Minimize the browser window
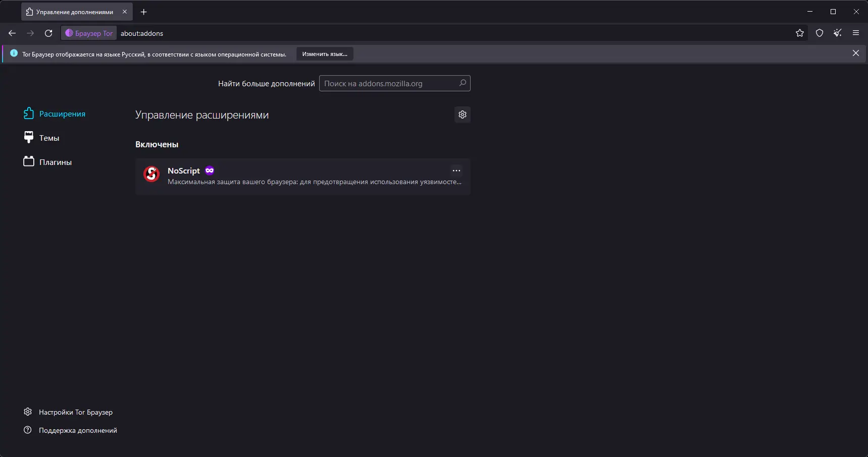This screenshot has height=457, width=868. (810, 12)
